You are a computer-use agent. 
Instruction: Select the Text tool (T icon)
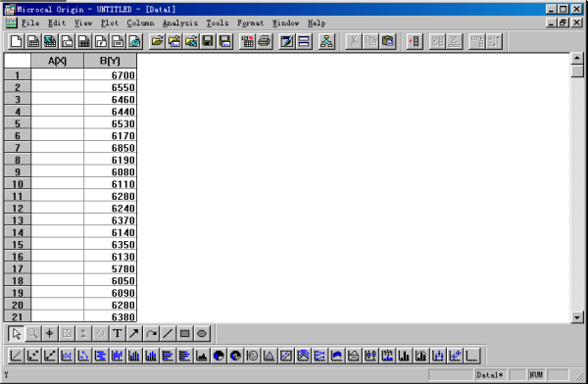tap(118, 333)
